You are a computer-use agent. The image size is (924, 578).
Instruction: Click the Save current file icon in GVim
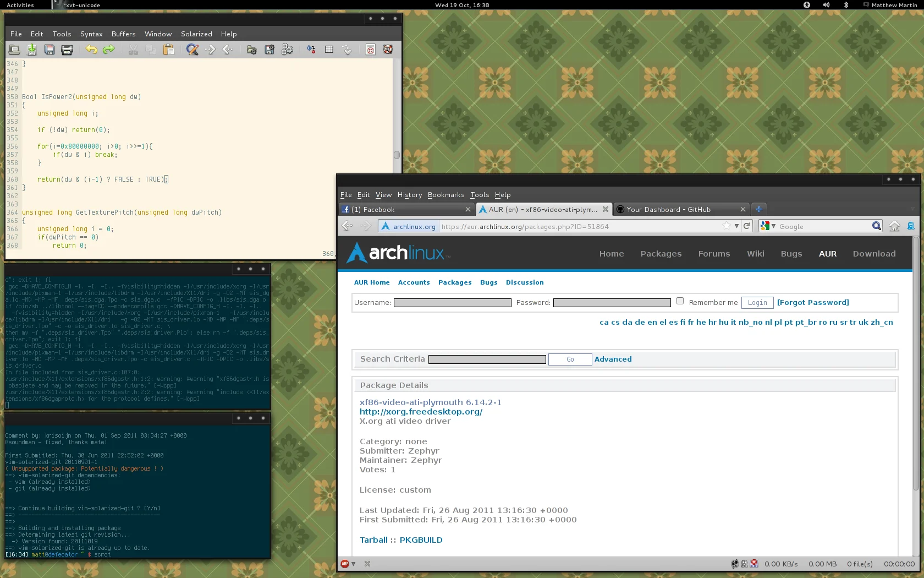tap(32, 50)
